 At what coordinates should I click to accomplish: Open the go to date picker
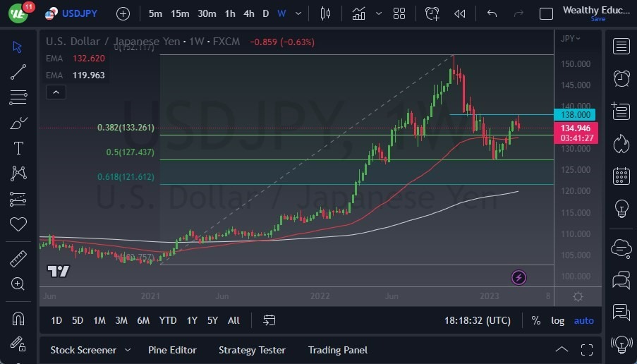(x=269, y=320)
